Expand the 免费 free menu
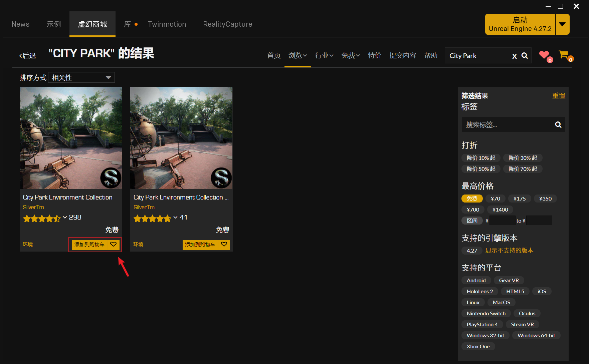589x364 pixels. [x=351, y=55]
